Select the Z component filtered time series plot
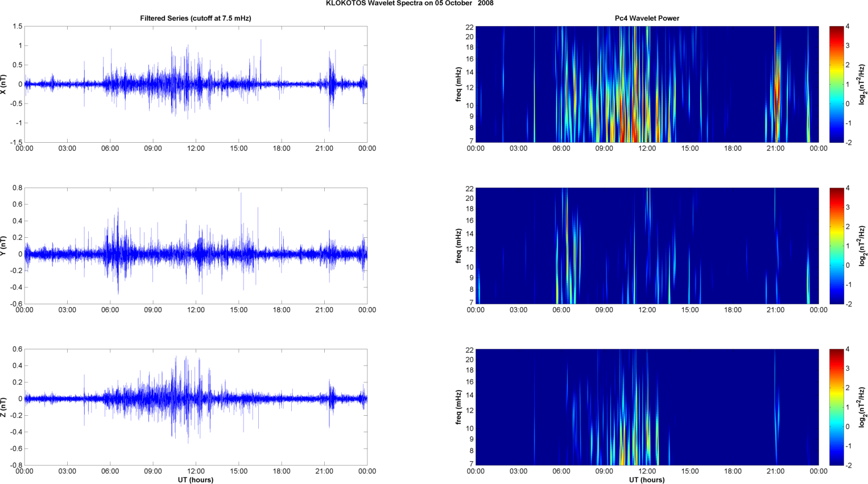This screenshot has height=484, width=868. 196,407
